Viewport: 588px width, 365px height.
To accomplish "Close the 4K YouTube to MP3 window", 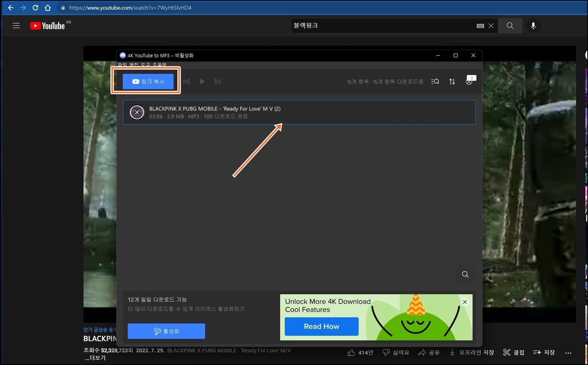I will coord(473,55).
